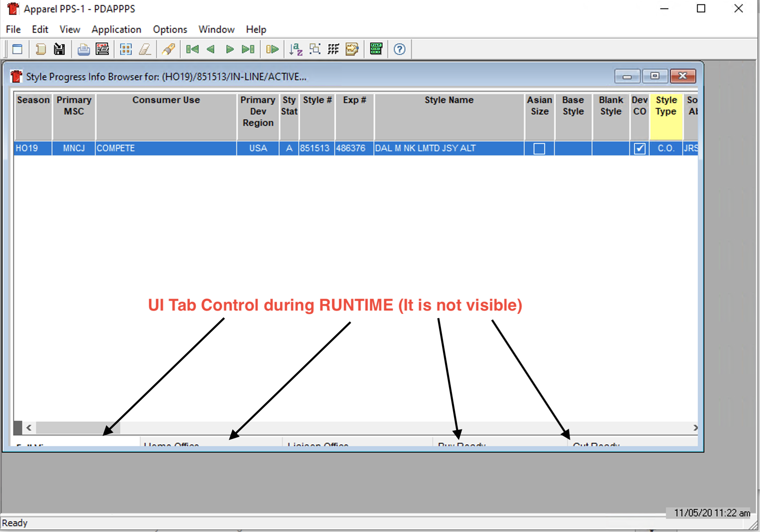Image resolution: width=760 pixels, height=532 pixels.
Task: Click the A-Z sort toolbar icon
Action: click(x=295, y=49)
